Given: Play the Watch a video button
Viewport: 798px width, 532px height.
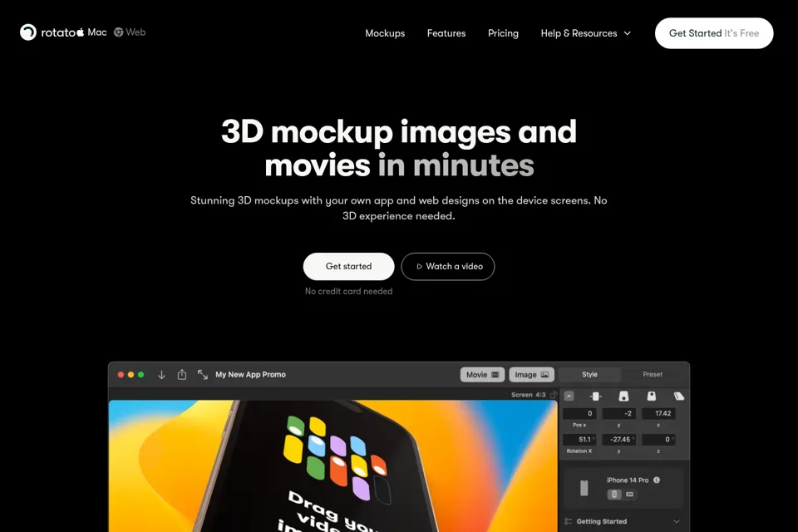Looking at the screenshot, I should 448,266.
